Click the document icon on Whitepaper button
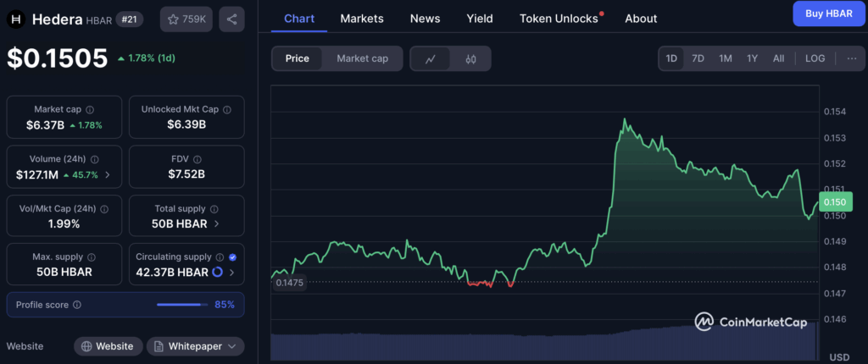 [x=159, y=346]
